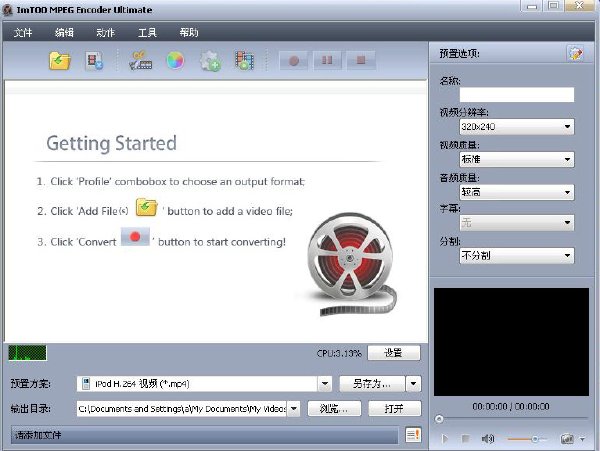
Task: Click the volume slider handle
Action: click(535, 439)
